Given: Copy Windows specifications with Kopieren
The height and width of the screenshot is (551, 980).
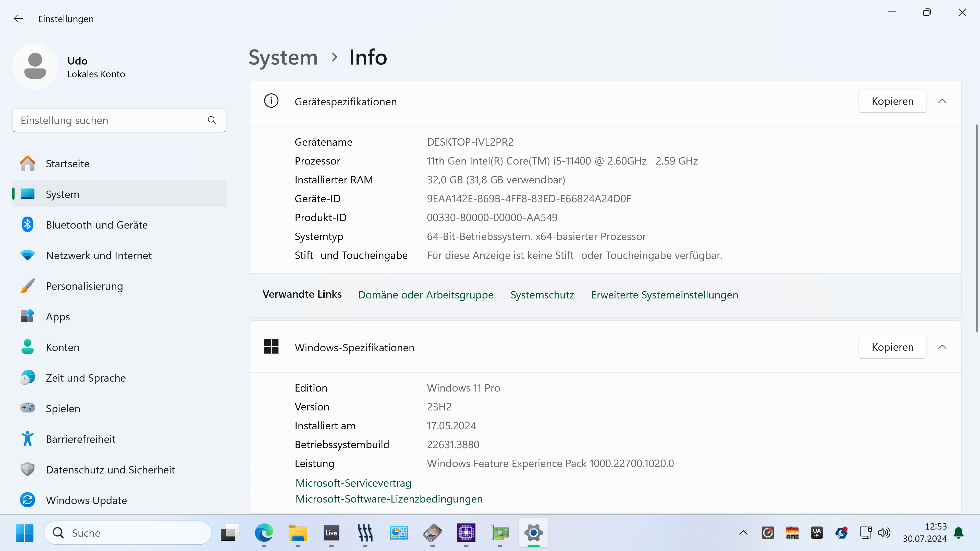Looking at the screenshot, I should coord(892,347).
